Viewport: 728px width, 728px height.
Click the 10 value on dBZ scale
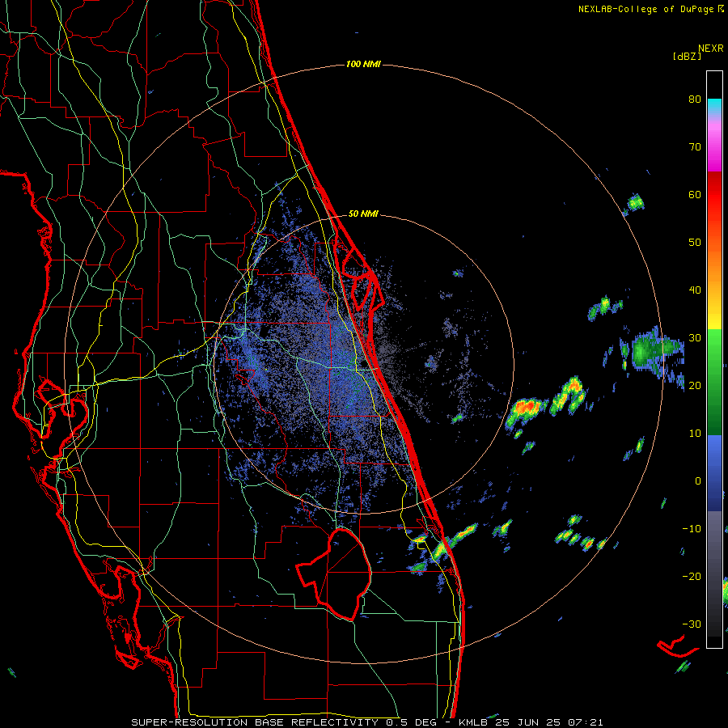[x=695, y=434]
